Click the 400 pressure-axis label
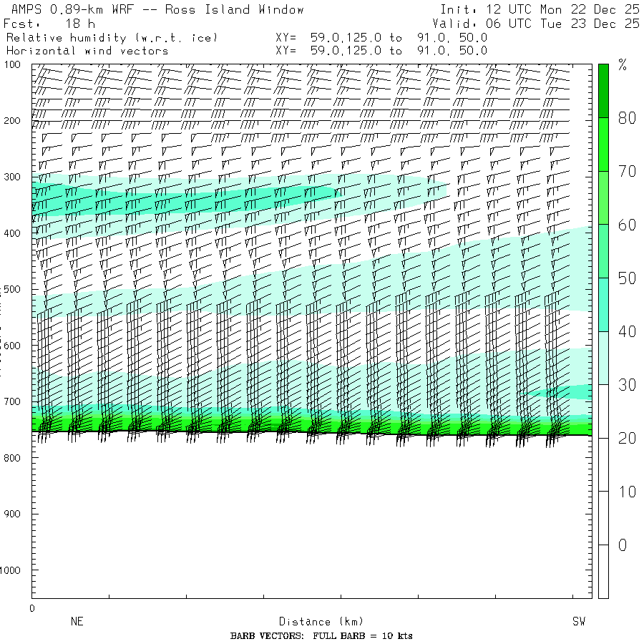Screen dimensions: 644x644 12,233
